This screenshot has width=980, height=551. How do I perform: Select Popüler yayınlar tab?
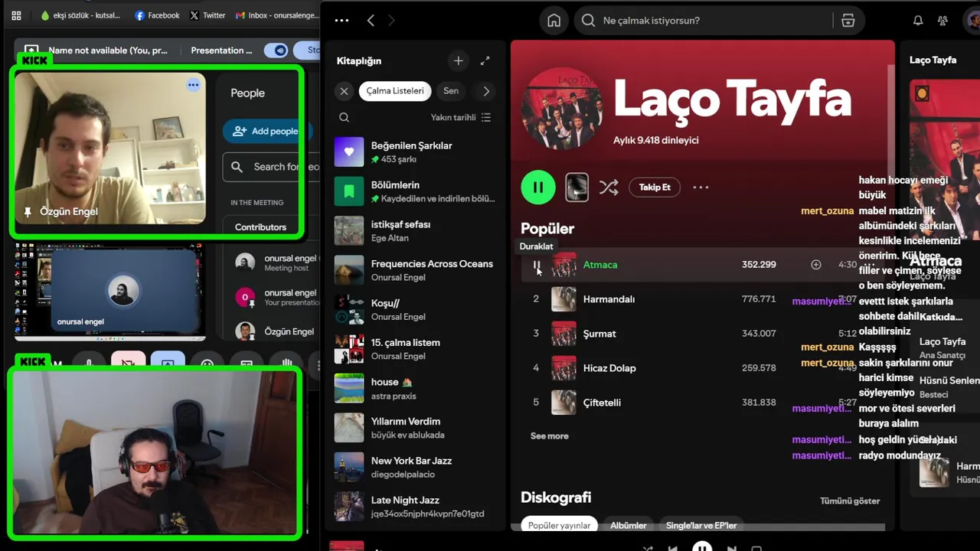[x=560, y=526]
